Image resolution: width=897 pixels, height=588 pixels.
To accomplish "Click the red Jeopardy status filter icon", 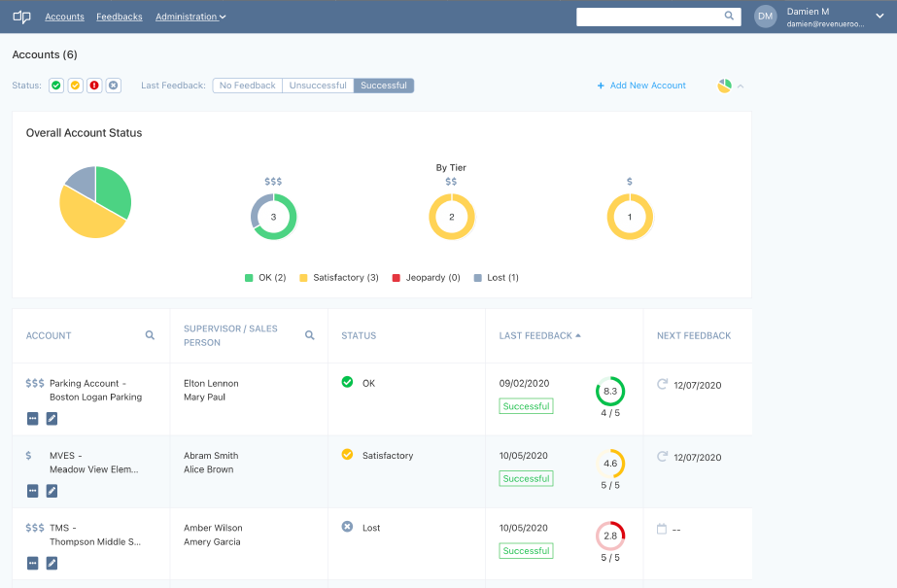I will click(x=94, y=86).
